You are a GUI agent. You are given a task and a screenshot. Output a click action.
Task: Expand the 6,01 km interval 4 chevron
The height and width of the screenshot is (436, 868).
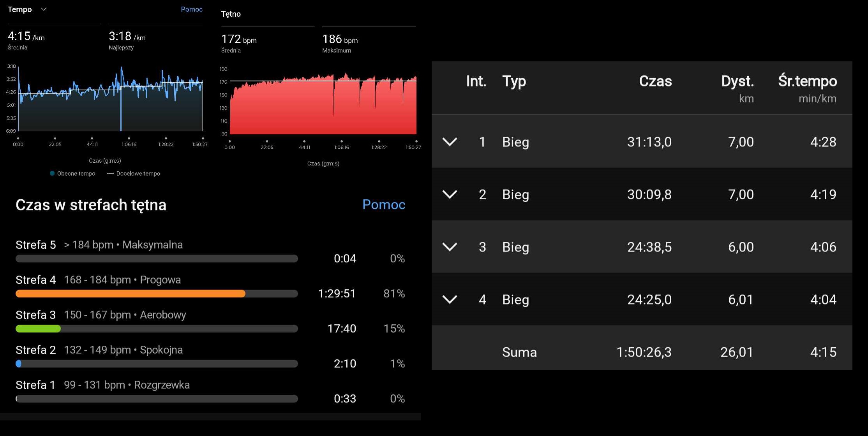[450, 299]
